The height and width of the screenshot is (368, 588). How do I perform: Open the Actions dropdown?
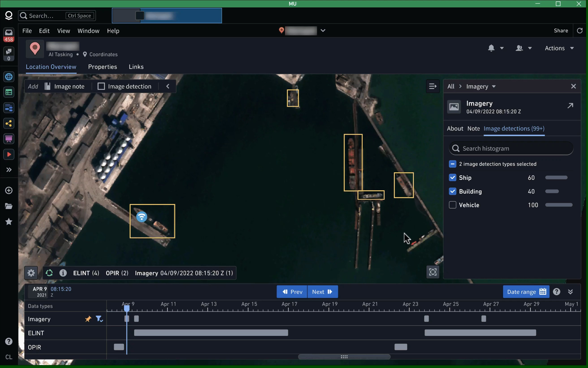click(x=559, y=48)
